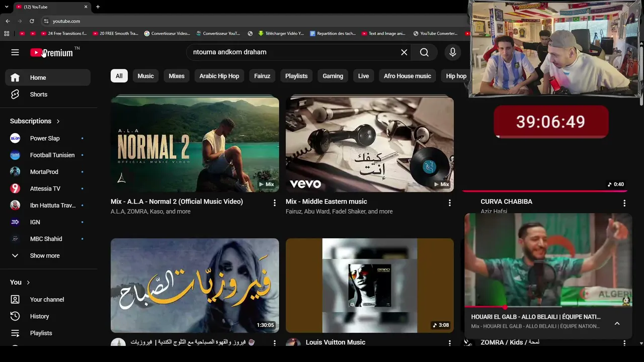Select the Arabic Hip Hop chip

coord(219,76)
